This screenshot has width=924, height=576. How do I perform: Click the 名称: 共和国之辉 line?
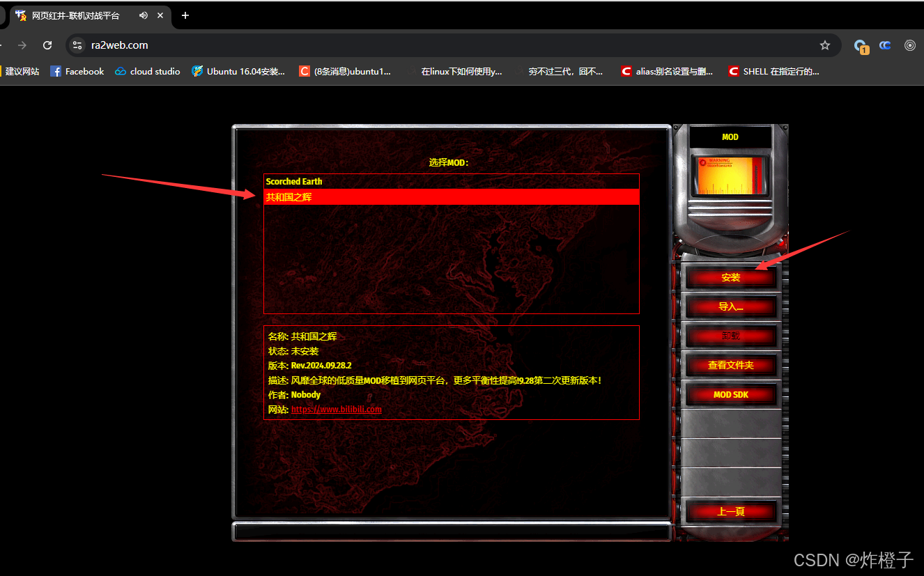302,336
